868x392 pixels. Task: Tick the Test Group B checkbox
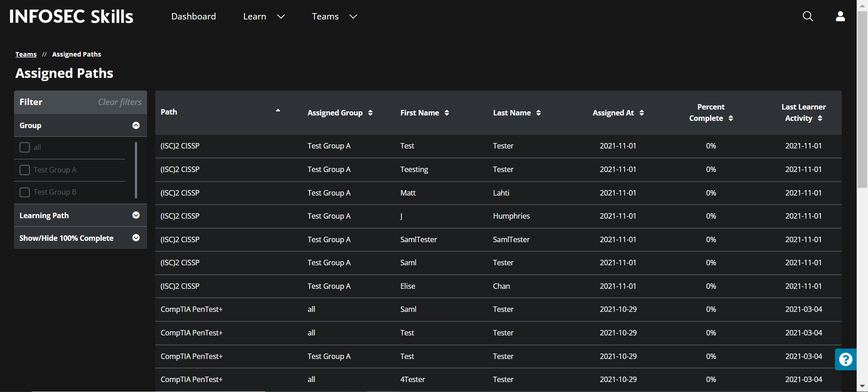click(x=25, y=192)
